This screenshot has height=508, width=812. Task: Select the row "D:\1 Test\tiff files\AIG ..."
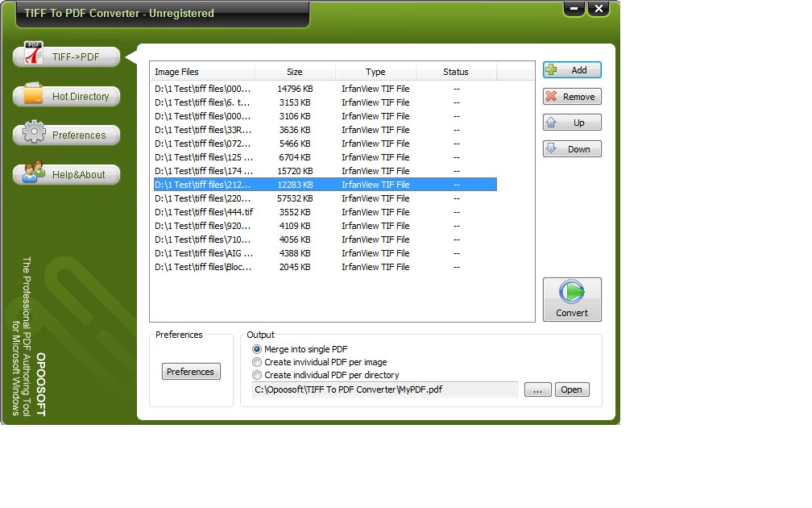click(325, 253)
